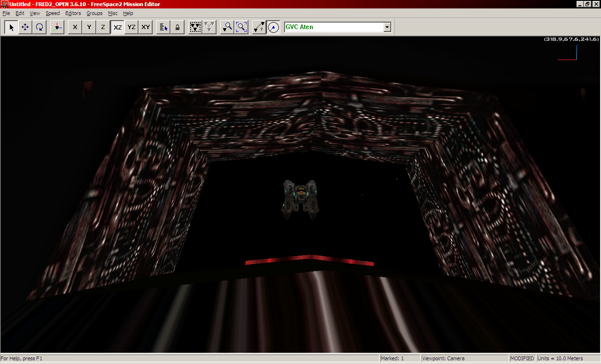601x364 pixels.
Task: Constrain movement to the X axis
Action: (x=75, y=27)
